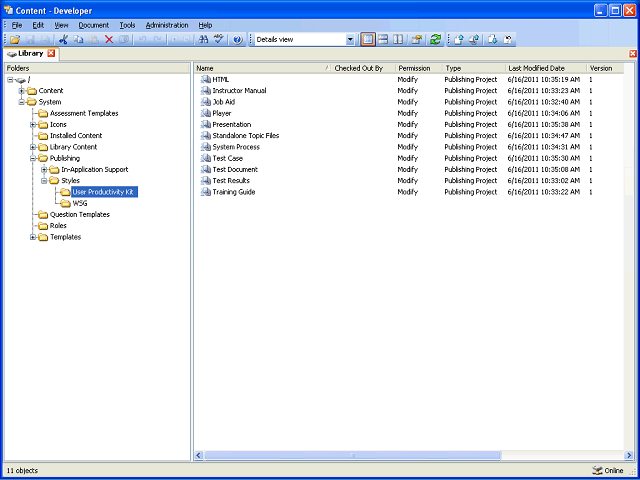Viewport: 640px width, 480px height.
Task: Select the User Productivity Kit folder
Action: [x=104, y=192]
